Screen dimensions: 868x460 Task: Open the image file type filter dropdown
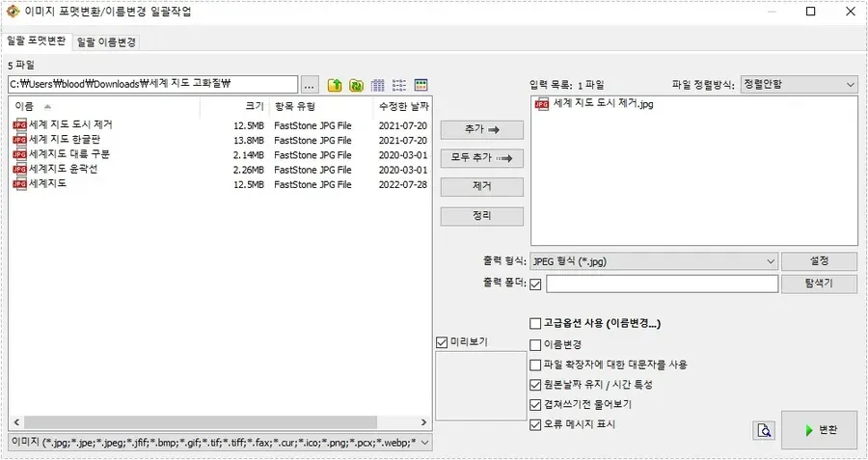(221, 443)
